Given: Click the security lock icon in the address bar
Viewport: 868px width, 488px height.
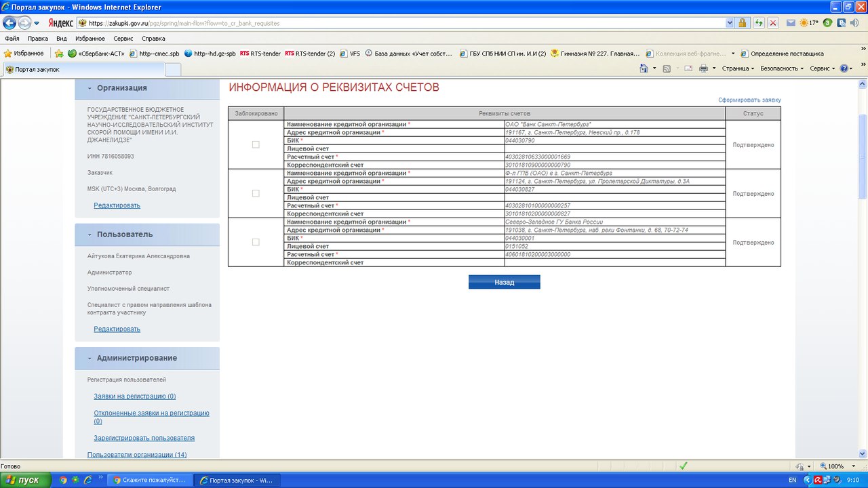Looking at the screenshot, I should pos(743,22).
